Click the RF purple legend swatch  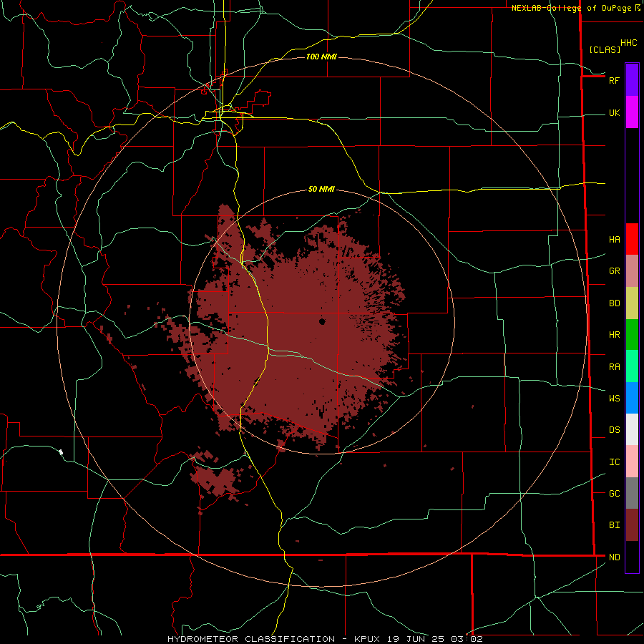tap(632, 79)
